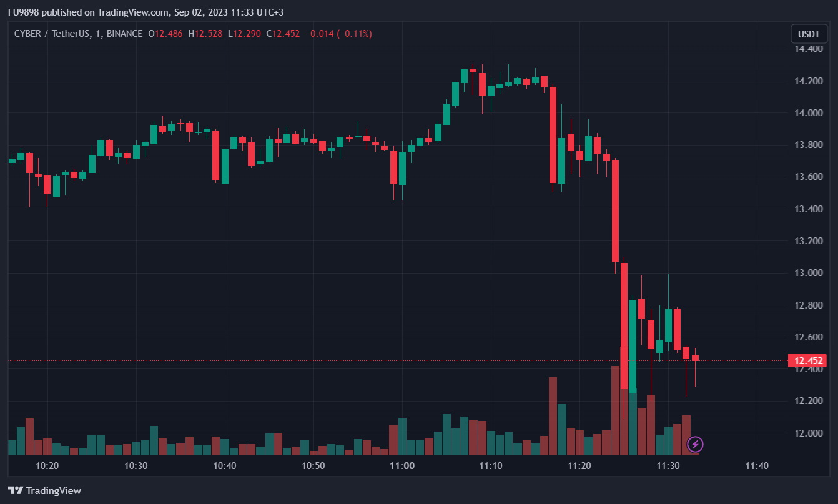This screenshot has height=504, width=838.
Task: Click the open value O12.486
Action: (165, 34)
